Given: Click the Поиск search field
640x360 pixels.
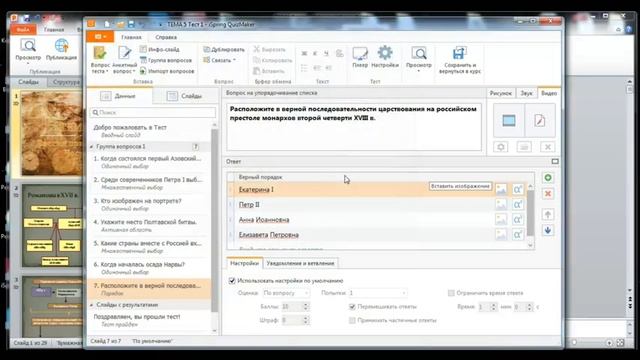Looking at the screenshot, I should point(153,112).
